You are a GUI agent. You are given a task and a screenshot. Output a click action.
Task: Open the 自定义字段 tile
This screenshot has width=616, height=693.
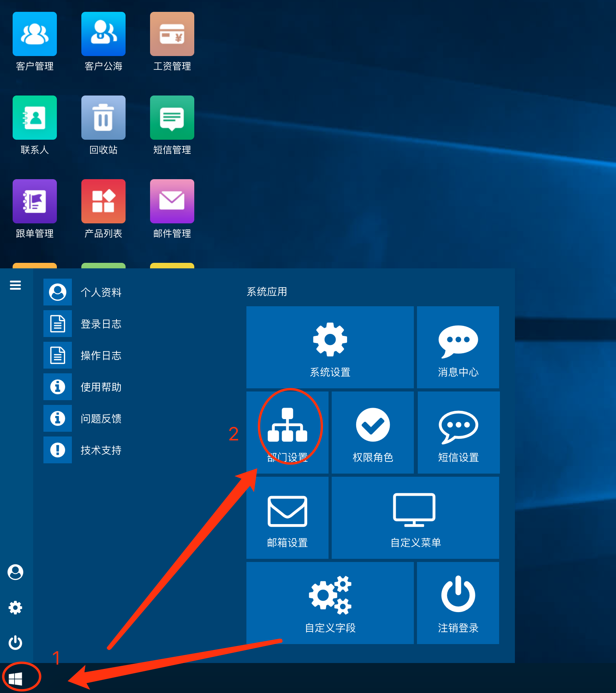click(x=330, y=603)
